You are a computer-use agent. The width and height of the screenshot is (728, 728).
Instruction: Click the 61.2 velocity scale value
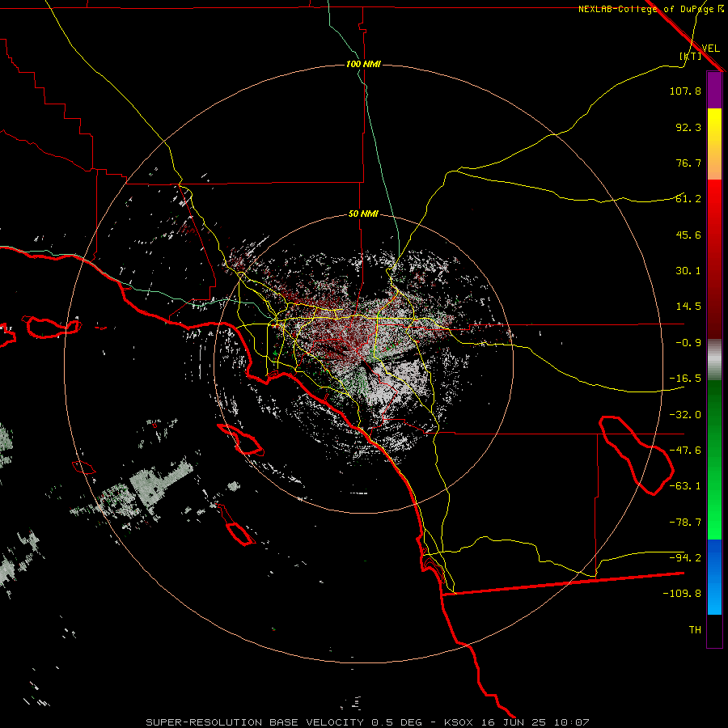coord(688,199)
